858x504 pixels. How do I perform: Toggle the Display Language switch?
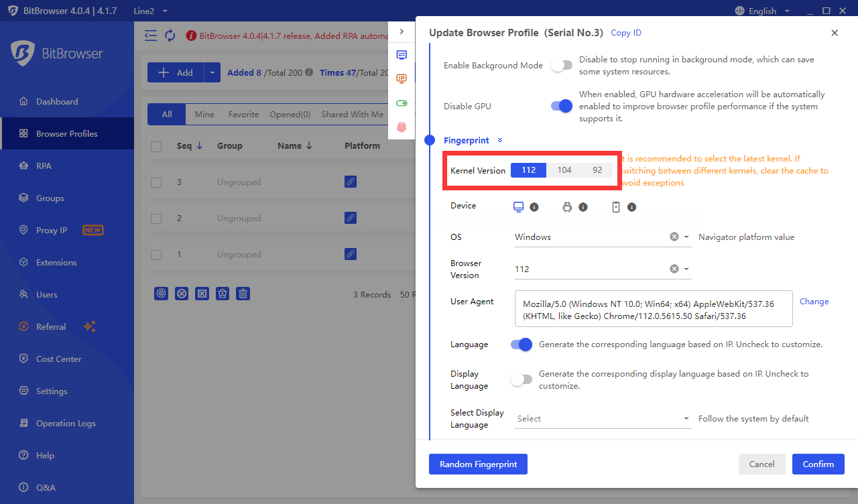coord(522,379)
